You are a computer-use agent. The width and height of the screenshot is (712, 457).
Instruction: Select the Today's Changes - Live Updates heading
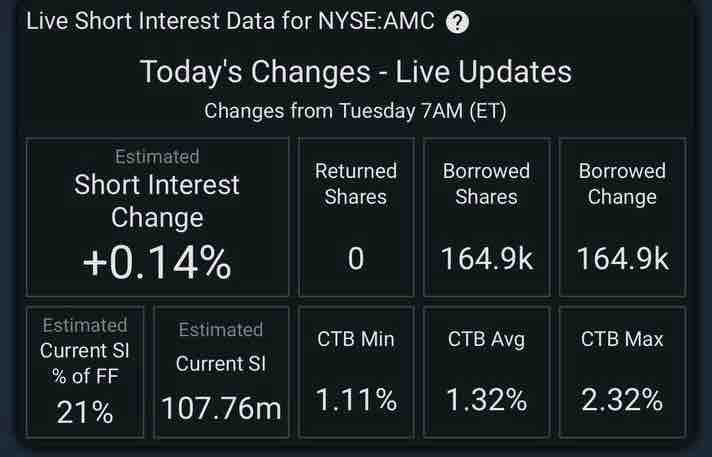tap(356, 72)
